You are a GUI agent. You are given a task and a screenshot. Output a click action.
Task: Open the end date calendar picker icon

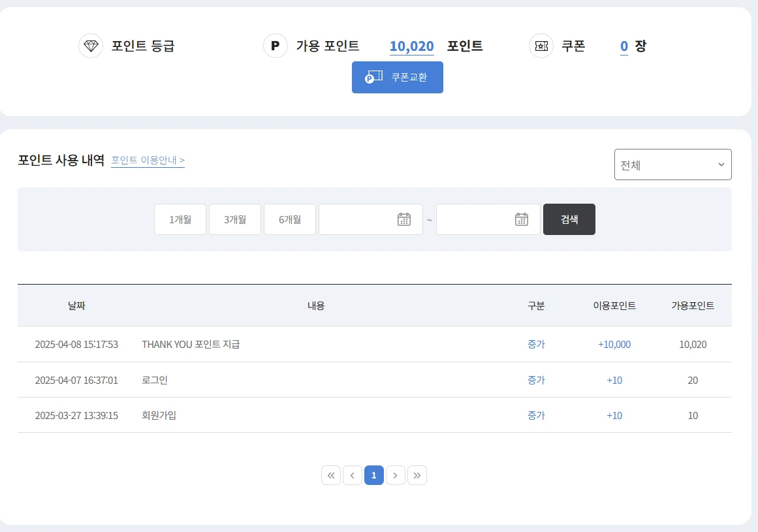pos(522,219)
